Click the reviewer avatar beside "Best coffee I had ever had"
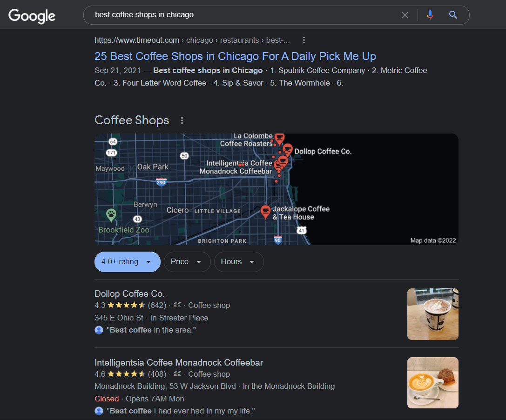Screen dimensions: 506x420 pyautogui.click(x=99, y=411)
